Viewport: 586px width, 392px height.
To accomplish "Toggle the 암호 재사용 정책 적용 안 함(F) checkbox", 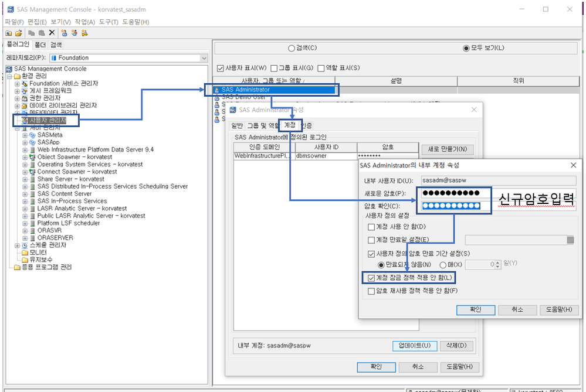I will point(371,291).
